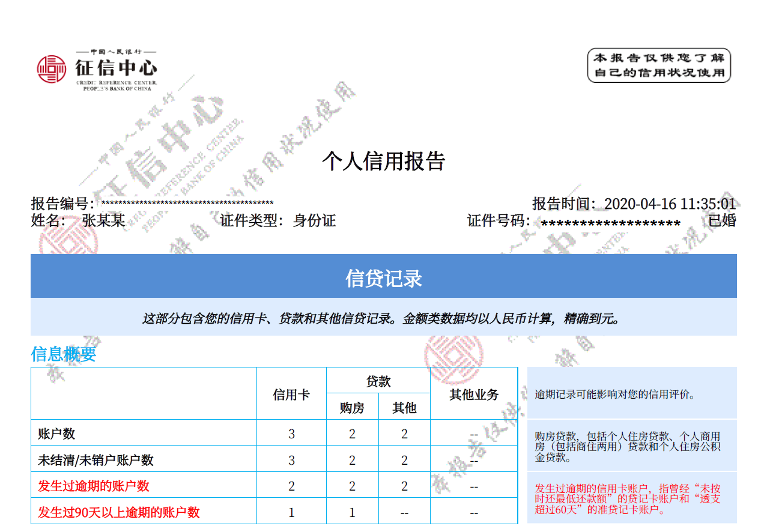Select 购房 value in 发生过逾期的账户数 row
The width and height of the screenshot is (770, 532).
(x=352, y=486)
